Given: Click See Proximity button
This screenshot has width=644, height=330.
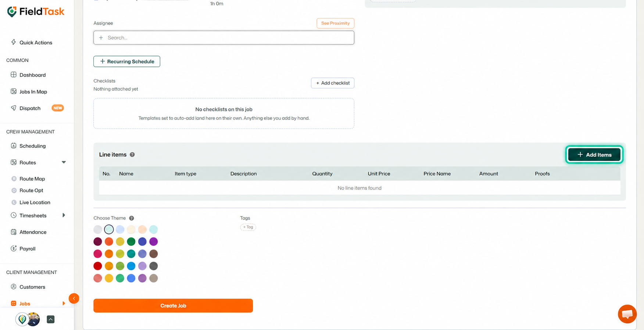Looking at the screenshot, I should pyautogui.click(x=335, y=23).
